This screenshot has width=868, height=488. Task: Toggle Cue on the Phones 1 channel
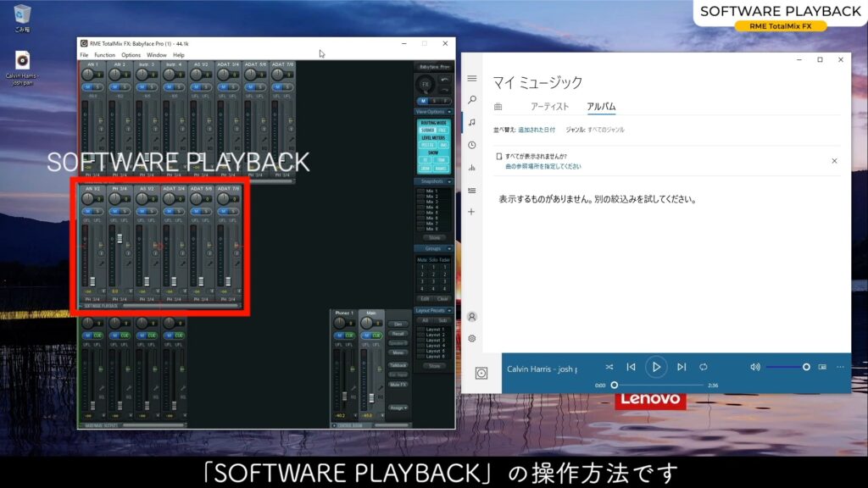coord(348,335)
